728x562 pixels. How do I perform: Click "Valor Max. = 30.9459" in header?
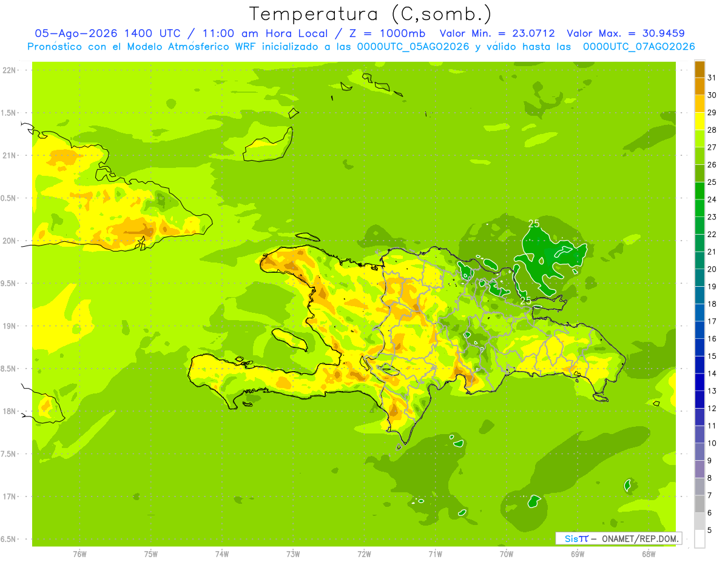click(625, 33)
